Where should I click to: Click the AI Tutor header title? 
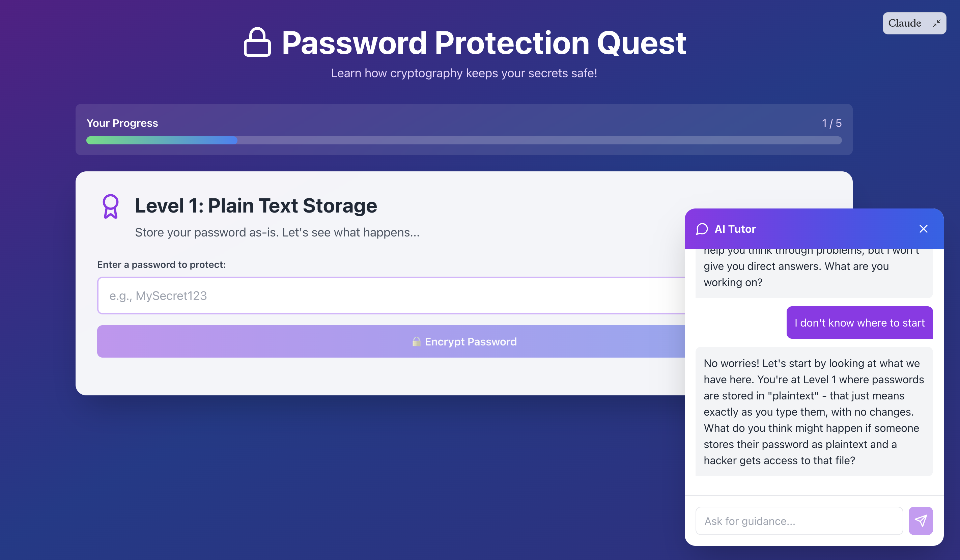734,229
